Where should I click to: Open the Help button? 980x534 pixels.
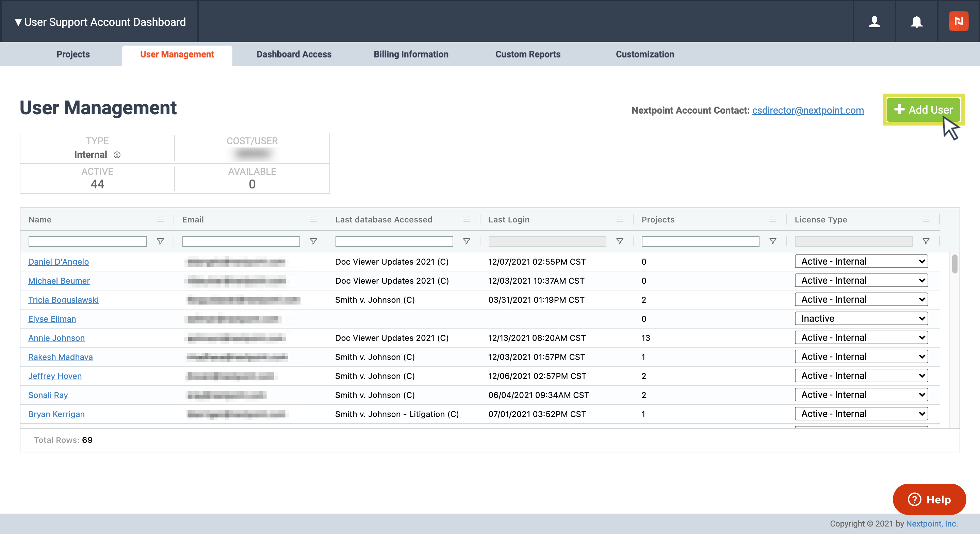pos(929,499)
